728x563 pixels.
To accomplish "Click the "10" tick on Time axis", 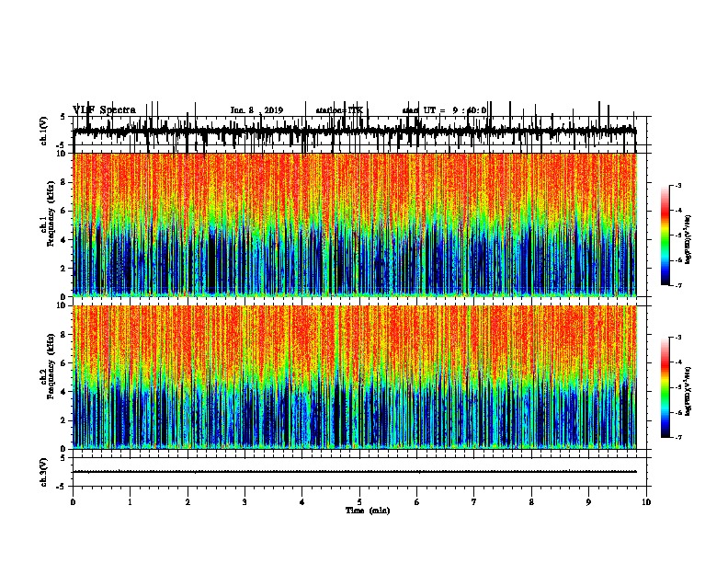I will coord(646,502).
